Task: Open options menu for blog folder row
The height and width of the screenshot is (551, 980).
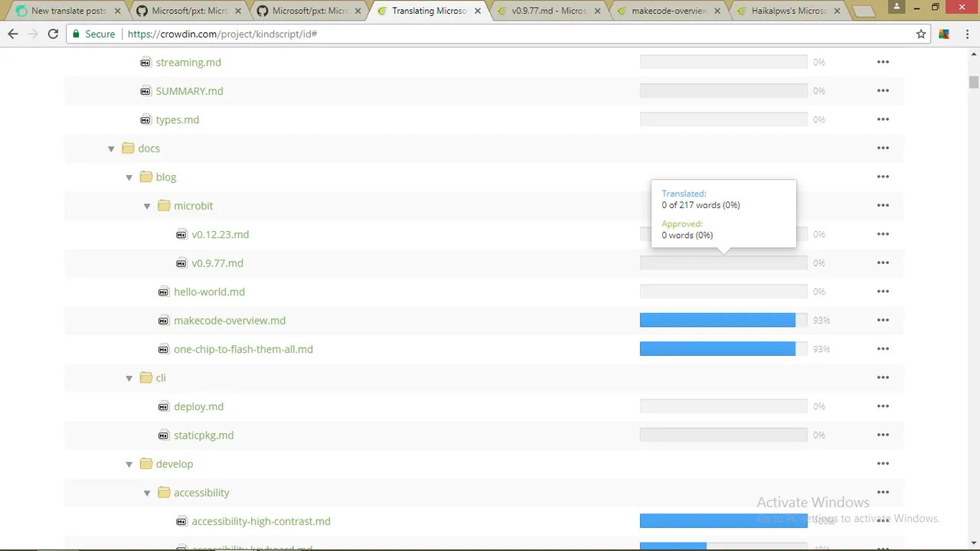Action: pos(883,177)
